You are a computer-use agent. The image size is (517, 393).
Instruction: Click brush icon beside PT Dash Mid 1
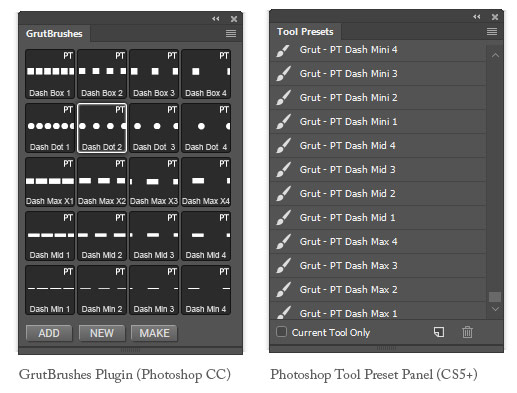[283, 218]
